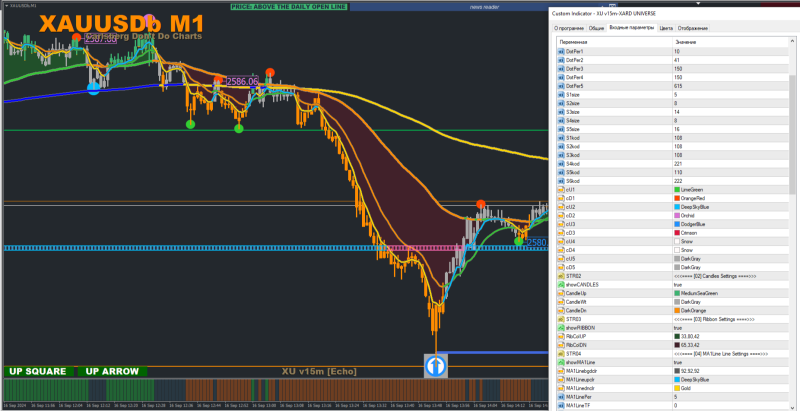The height and width of the screenshot is (411, 800).
Task: Click the integer icon beside DotPer1
Action: coord(562,52)
